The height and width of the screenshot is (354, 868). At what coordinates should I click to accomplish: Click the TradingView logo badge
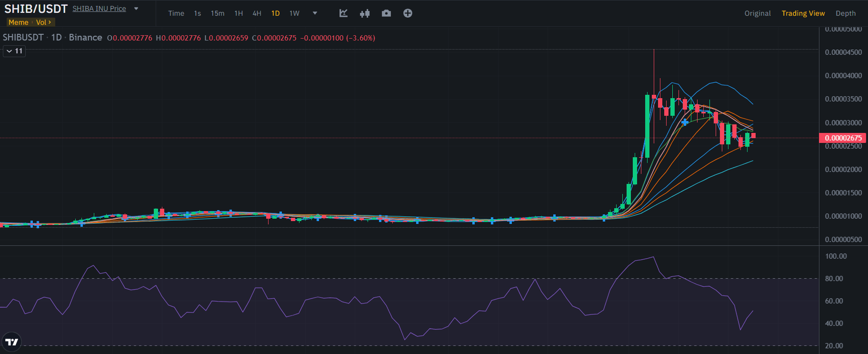pyautogui.click(x=11, y=342)
